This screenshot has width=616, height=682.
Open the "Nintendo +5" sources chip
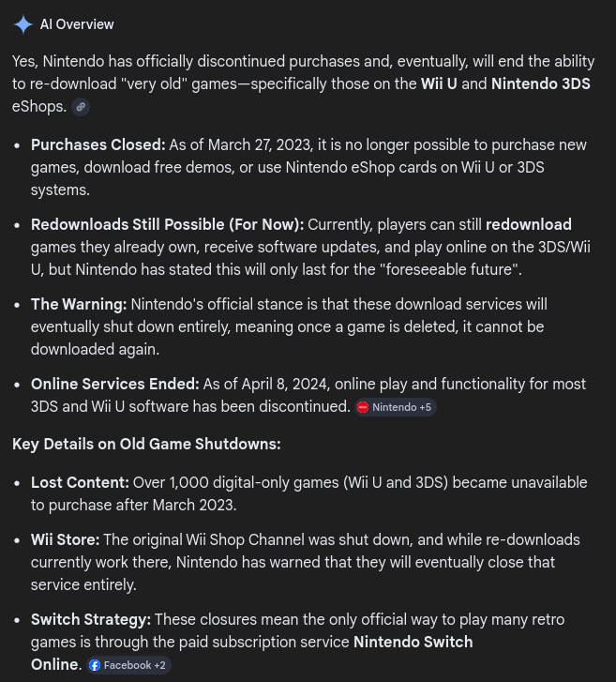pyautogui.click(x=395, y=407)
